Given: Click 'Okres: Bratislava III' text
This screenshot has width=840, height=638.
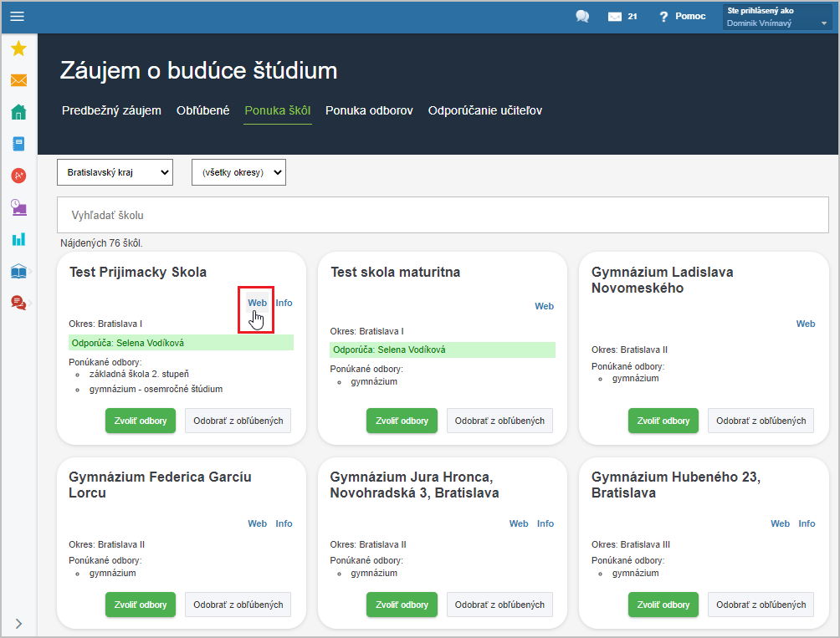Looking at the screenshot, I should pos(631,544).
